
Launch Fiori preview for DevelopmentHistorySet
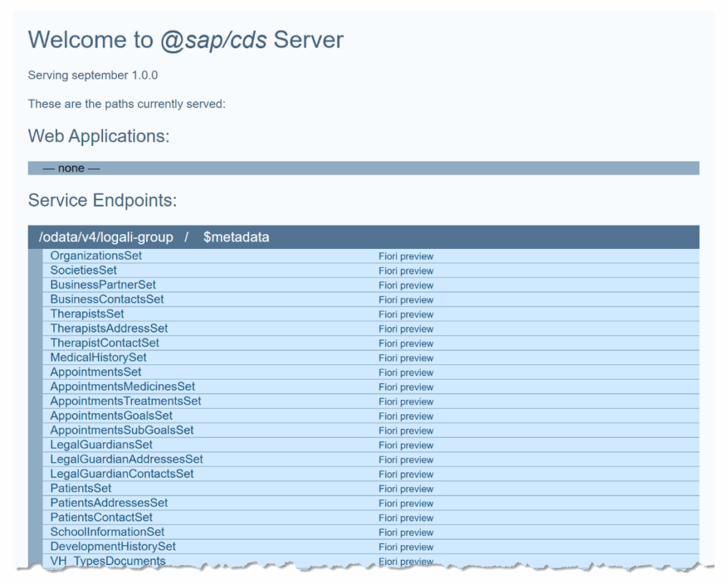(406, 547)
